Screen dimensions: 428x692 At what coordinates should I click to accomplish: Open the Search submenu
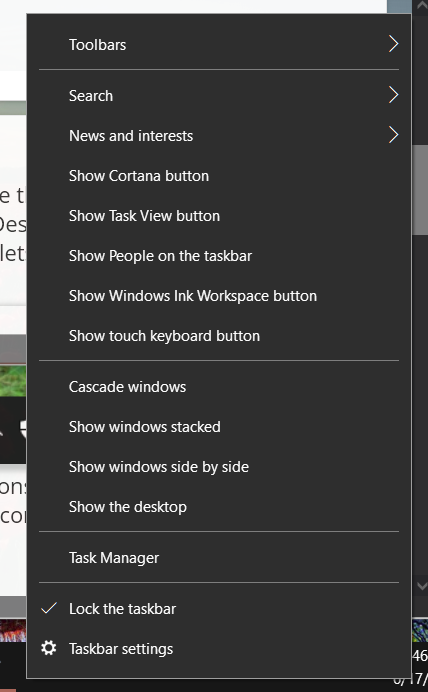(x=219, y=96)
